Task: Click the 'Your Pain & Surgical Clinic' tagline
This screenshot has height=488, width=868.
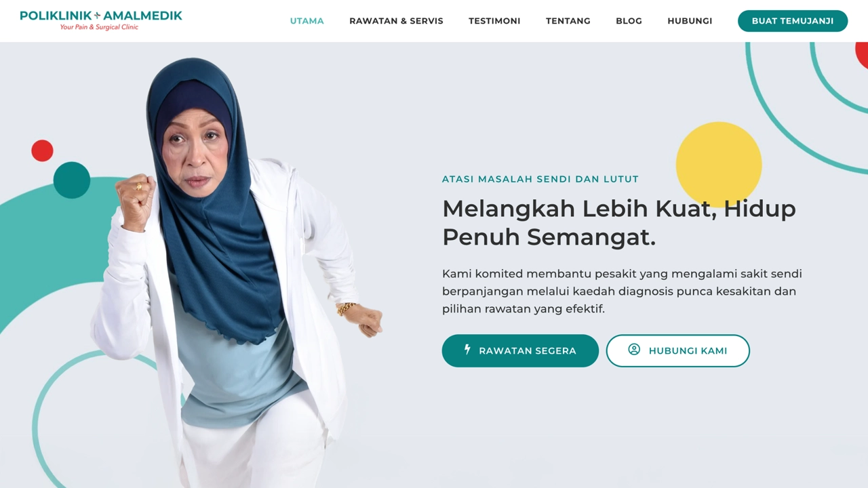Action: tap(99, 27)
